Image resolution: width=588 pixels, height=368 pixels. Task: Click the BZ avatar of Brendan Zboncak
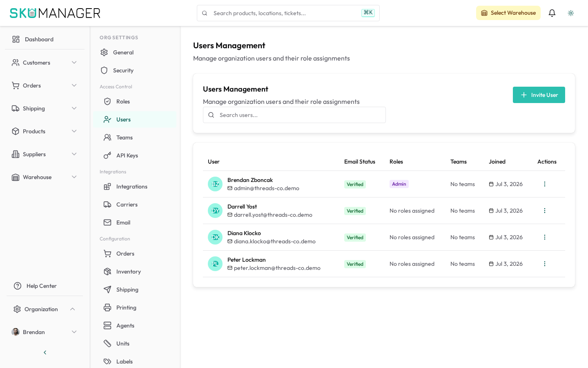click(x=215, y=184)
